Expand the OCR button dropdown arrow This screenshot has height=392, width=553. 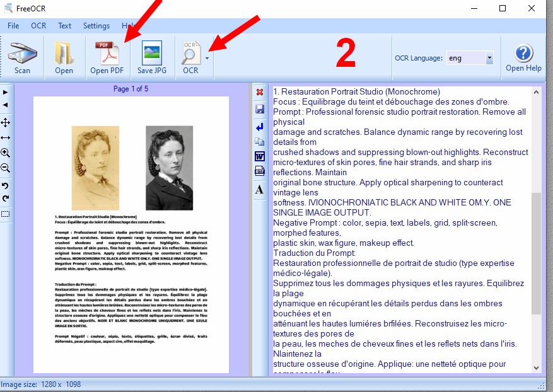tap(207, 58)
